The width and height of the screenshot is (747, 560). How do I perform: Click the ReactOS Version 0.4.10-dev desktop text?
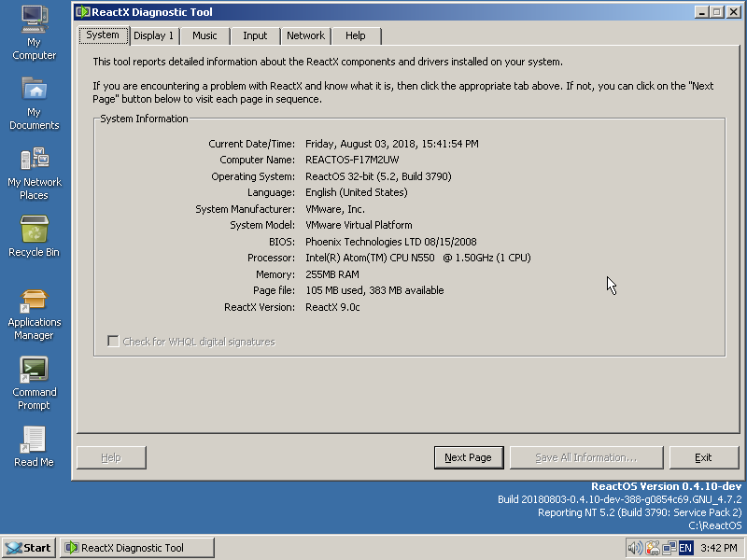666,486
